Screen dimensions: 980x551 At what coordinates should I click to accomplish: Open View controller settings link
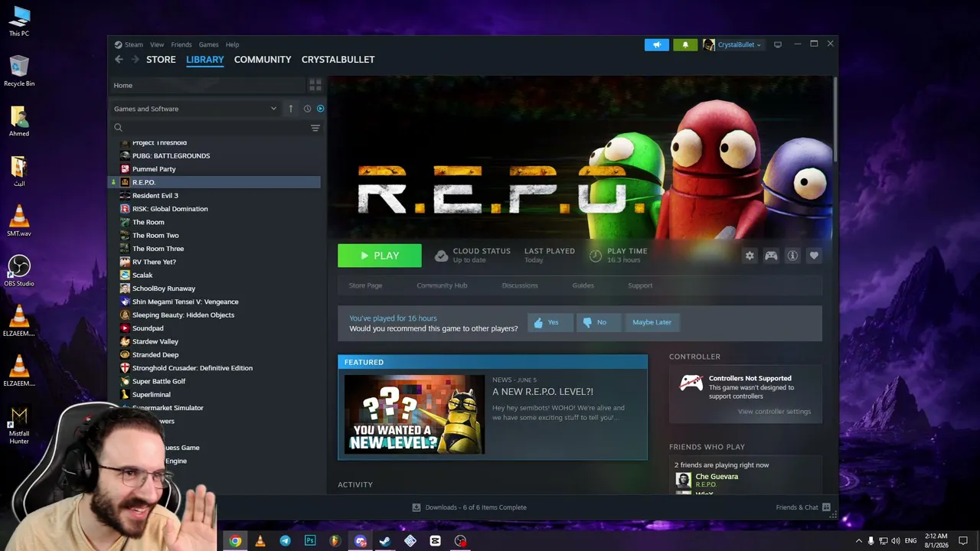coord(774,412)
